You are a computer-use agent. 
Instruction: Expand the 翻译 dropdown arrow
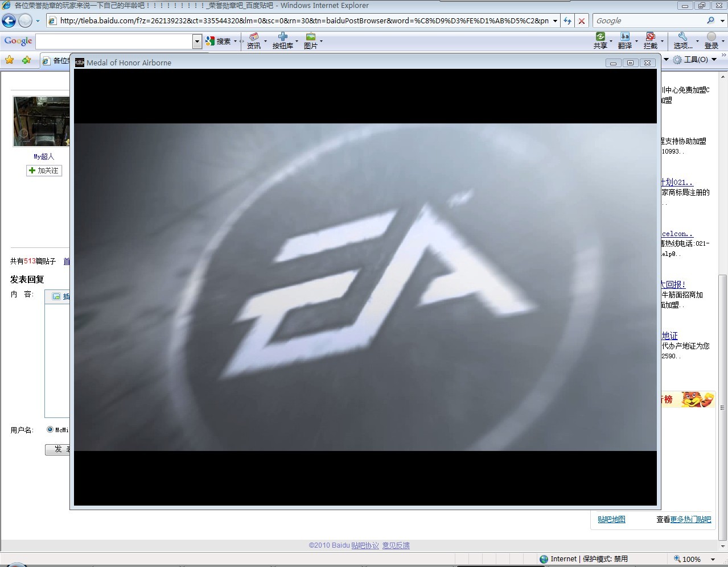pyautogui.click(x=636, y=42)
